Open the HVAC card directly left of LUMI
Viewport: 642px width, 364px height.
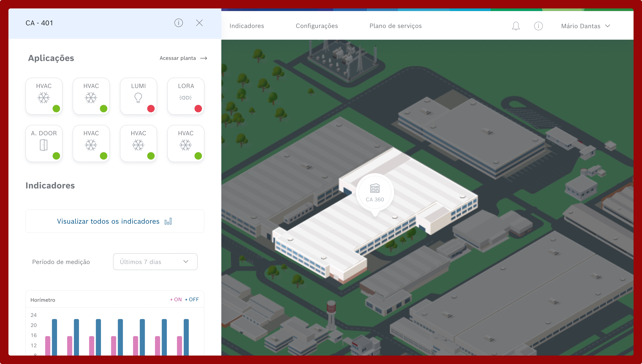tap(91, 96)
